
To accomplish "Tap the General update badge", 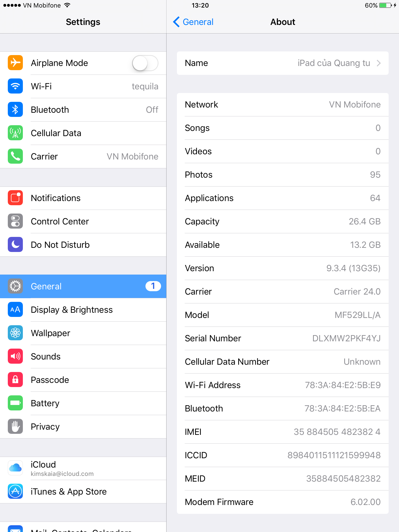I will click(x=153, y=286).
